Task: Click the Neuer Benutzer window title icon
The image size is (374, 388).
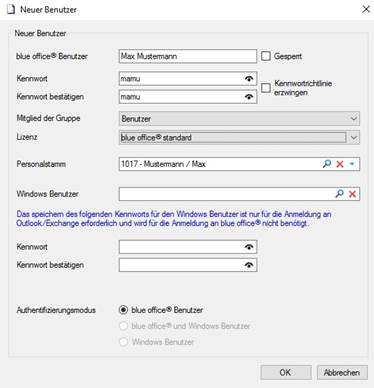Action: point(11,9)
